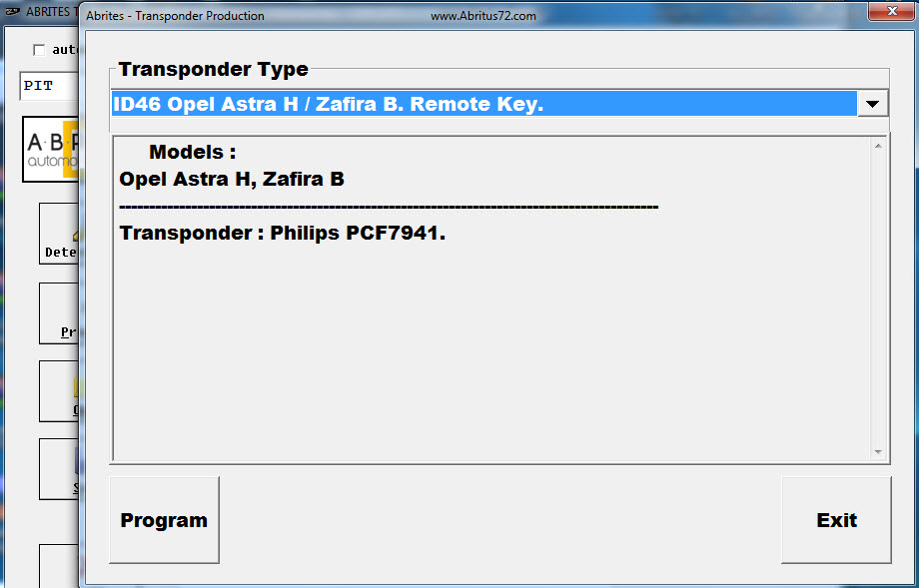
Task: Click the Transponder Philips PCF7941 text line
Action: pyautogui.click(x=282, y=234)
